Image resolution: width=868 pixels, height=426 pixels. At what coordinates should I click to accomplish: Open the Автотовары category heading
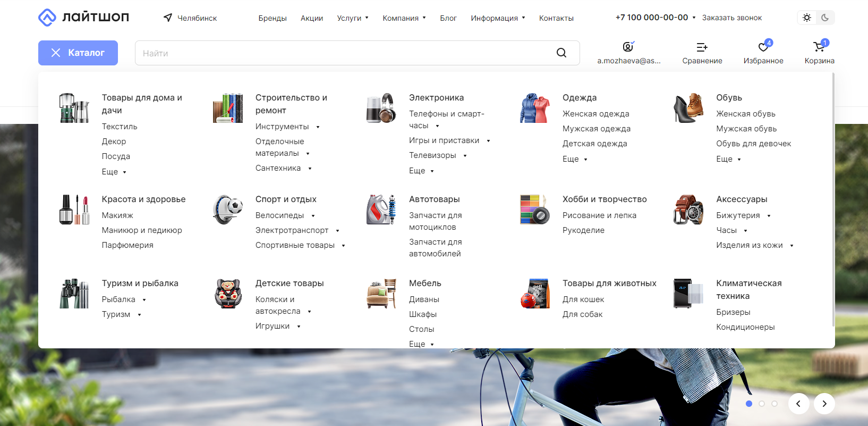pyautogui.click(x=435, y=199)
